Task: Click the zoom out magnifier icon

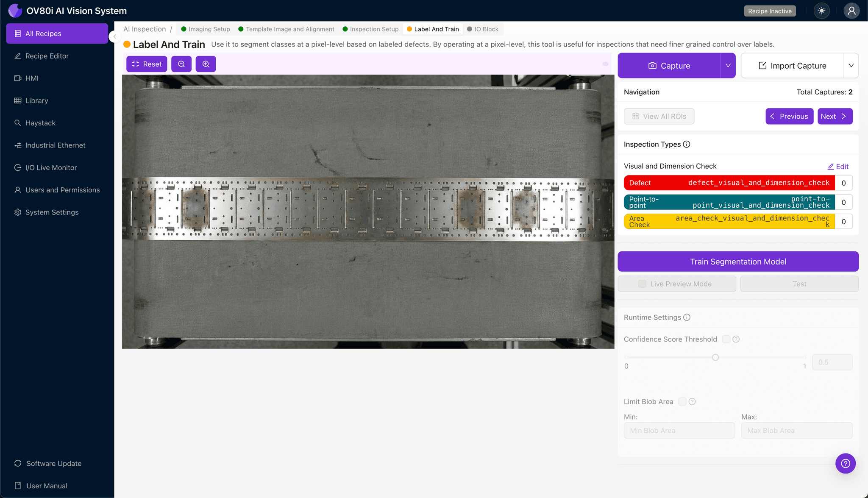Action: coord(181,64)
